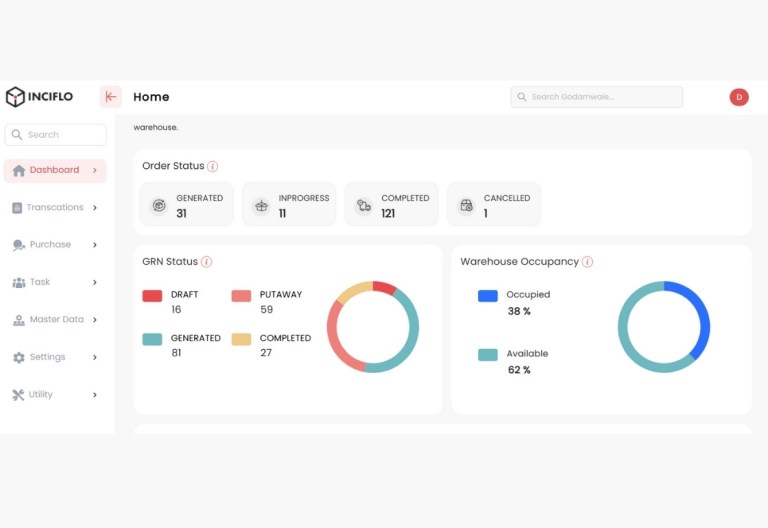
Task: Open the Purchase menu item
Action: 55,245
